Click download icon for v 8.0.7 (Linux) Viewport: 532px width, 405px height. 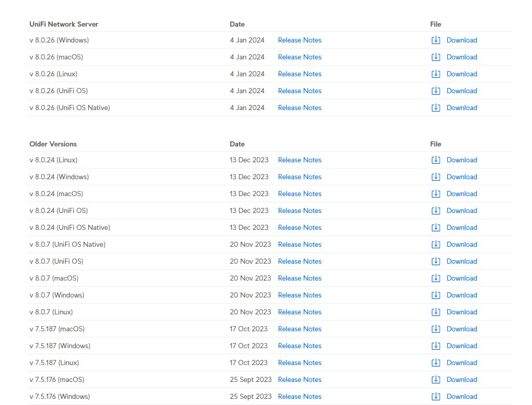(x=436, y=312)
